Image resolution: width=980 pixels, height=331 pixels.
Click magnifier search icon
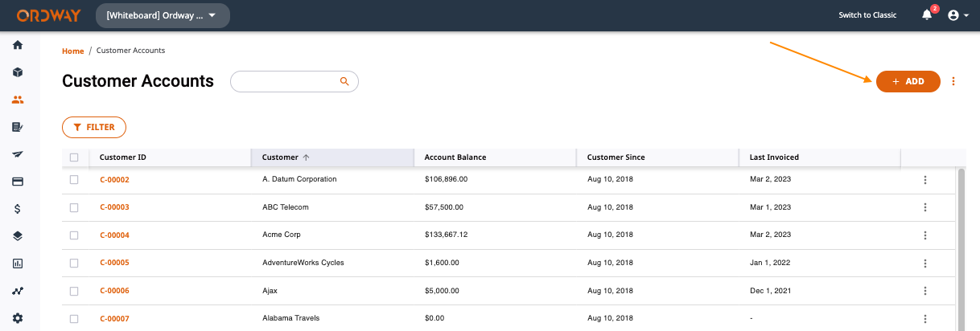(x=344, y=81)
